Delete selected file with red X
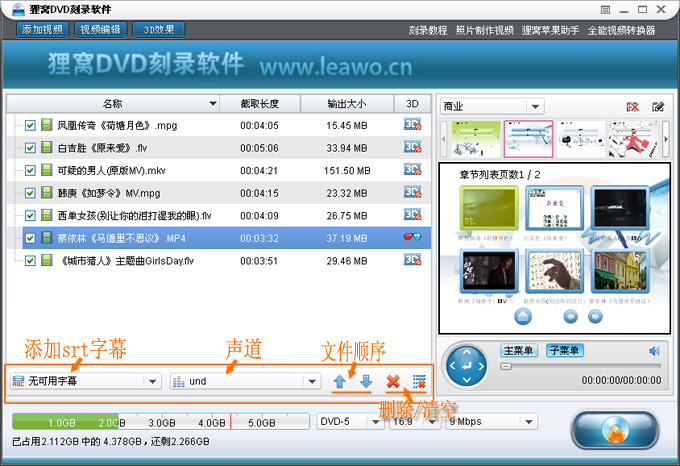 pyautogui.click(x=393, y=381)
